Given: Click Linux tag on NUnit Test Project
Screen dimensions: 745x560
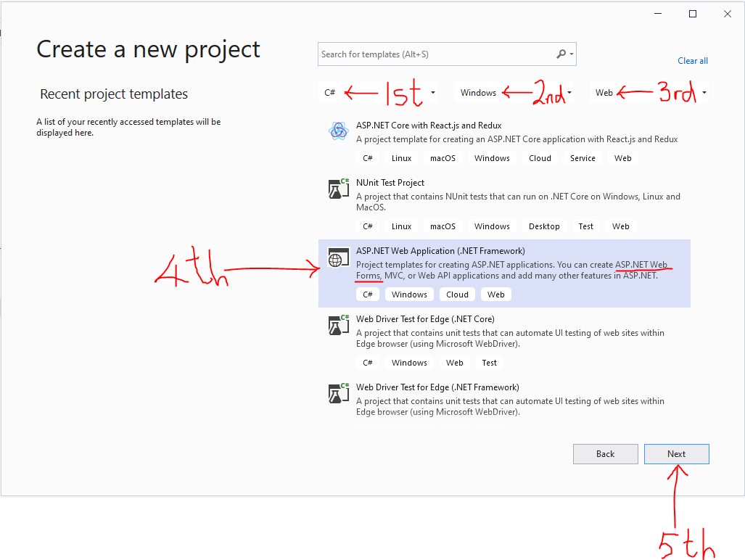Looking at the screenshot, I should pos(401,226).
